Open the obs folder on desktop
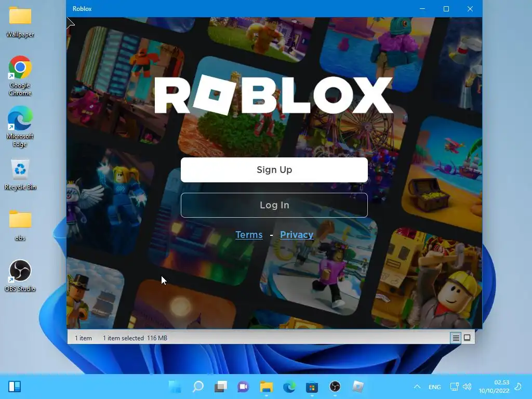 tap(20, 225)
